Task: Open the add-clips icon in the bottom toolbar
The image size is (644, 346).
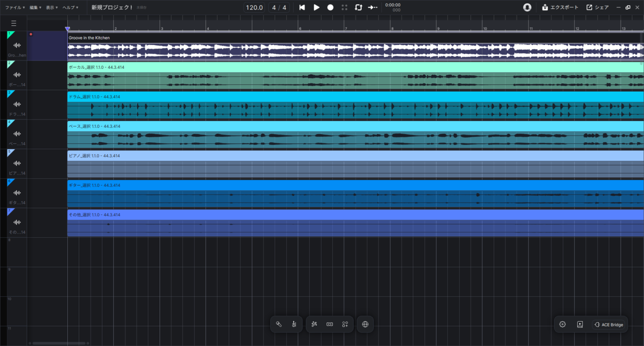Action: click(345, 324)
